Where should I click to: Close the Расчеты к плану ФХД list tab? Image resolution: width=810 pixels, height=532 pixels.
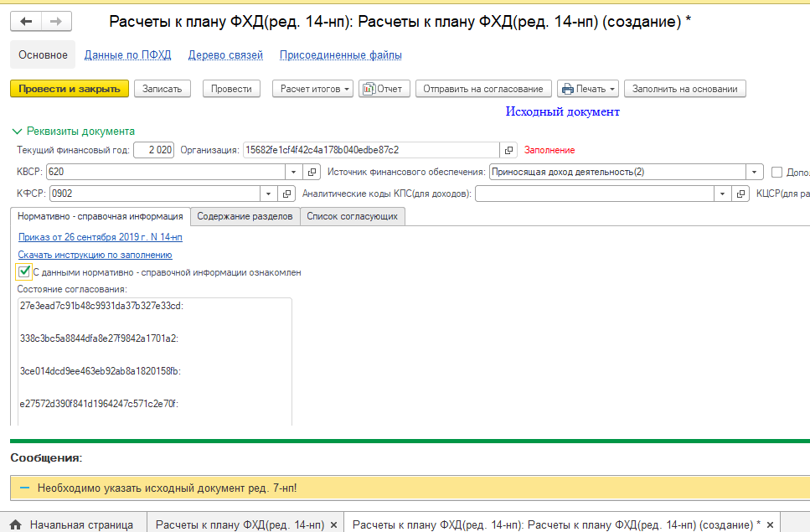click(x=333, y=524)
